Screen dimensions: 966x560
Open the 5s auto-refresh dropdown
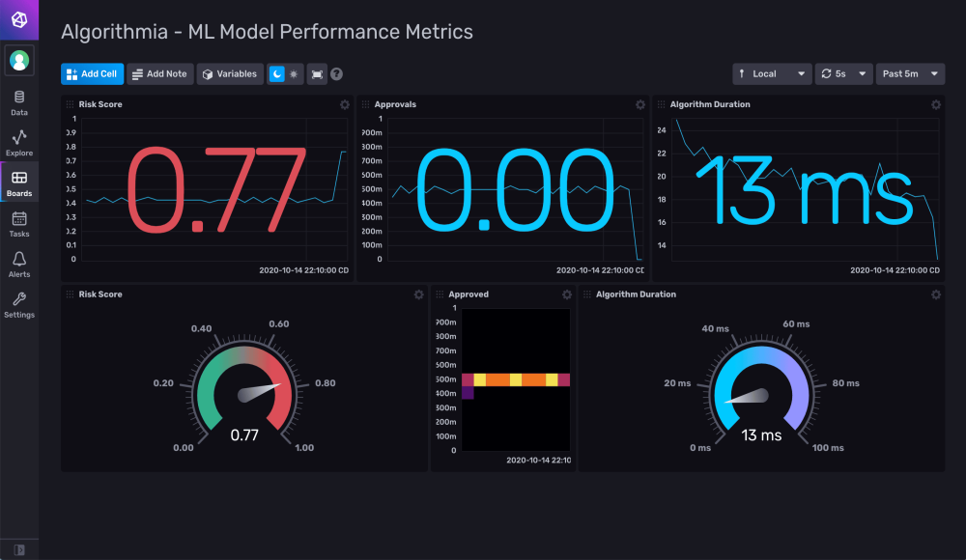click(x=843, y=74)
